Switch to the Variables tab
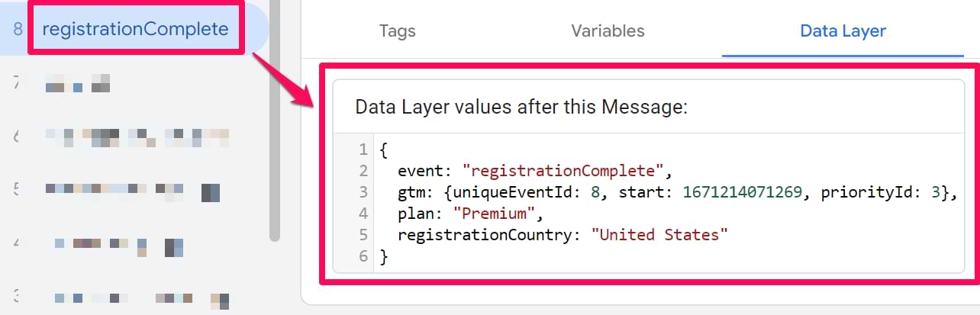This screenshot has width=980, height=315. tap(608, 31)
